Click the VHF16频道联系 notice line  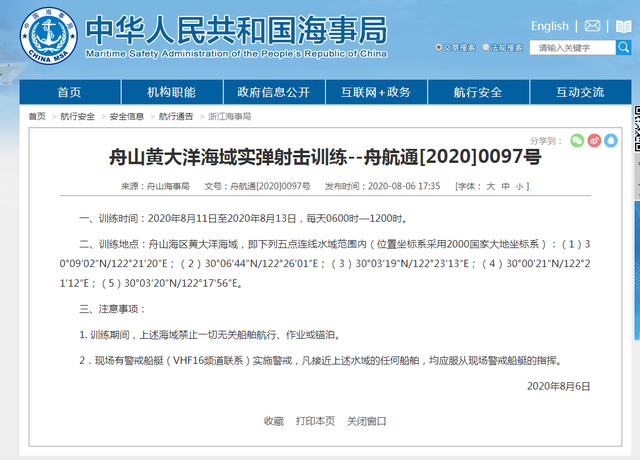pyautogui.click(x=322, y=360)
